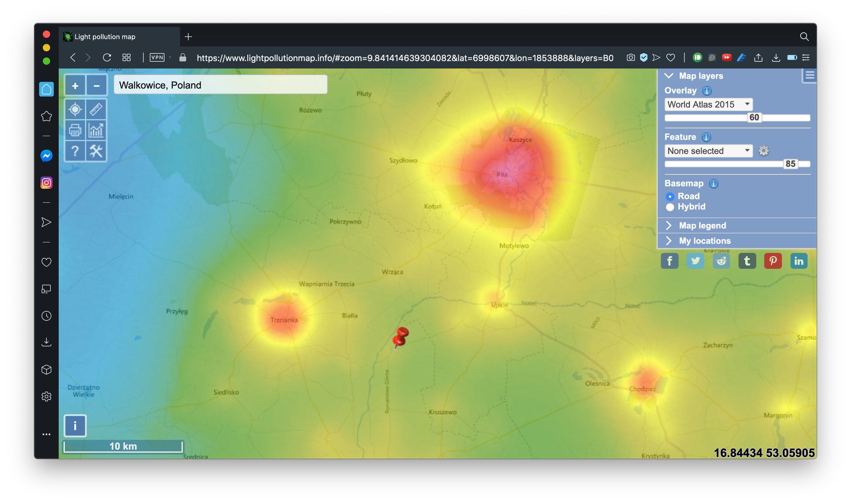
Task: Open the None selected feature dropdown
Action: click(708, 151)
